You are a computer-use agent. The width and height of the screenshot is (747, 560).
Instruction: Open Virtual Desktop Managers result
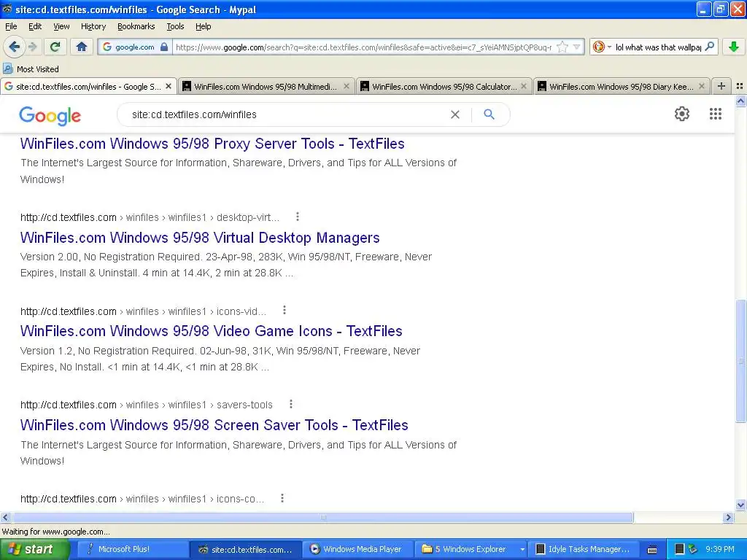pyautogui.click(x=200, y=238)
